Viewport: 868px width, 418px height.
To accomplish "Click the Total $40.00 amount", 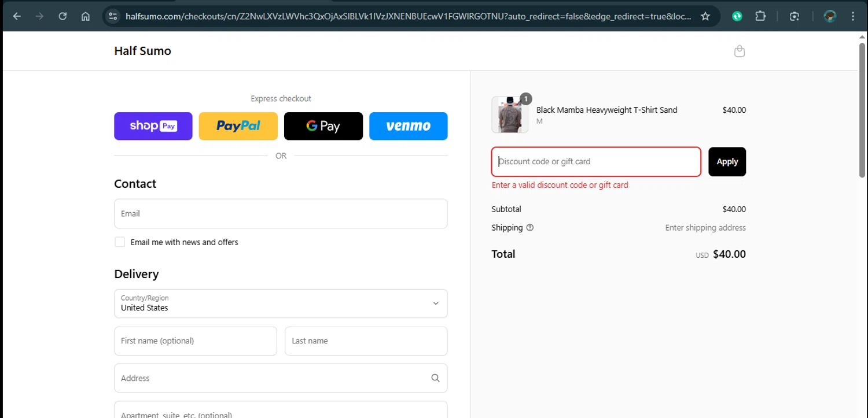I will [729, 254].
